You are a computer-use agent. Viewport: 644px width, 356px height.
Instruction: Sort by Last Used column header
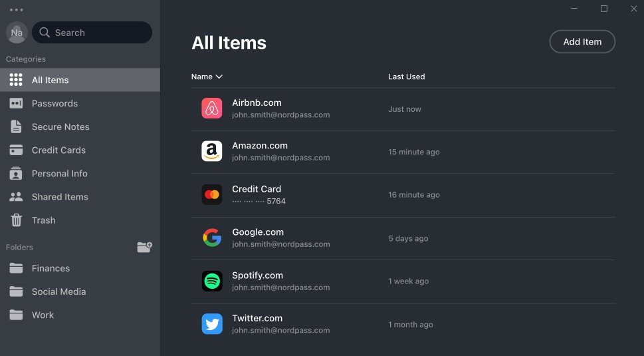coord(406,77)
